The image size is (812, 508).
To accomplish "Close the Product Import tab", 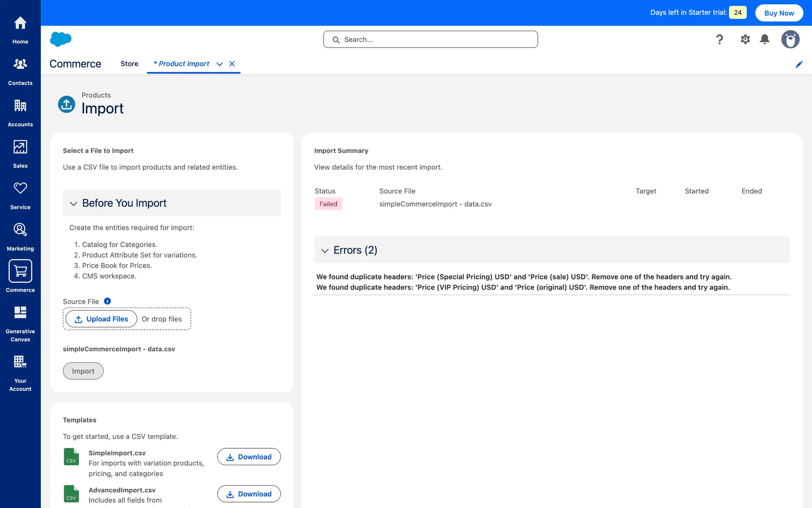I will click(232, 64).
